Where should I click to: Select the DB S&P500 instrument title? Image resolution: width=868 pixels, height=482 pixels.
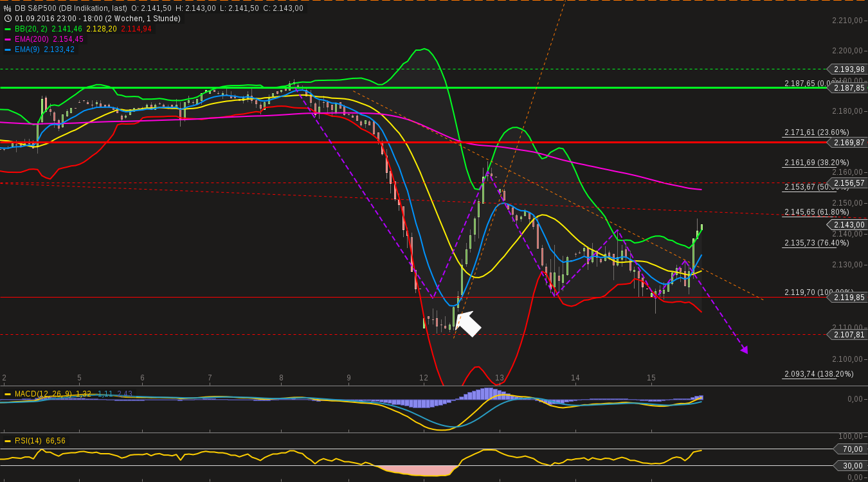pyautogui.click(x=71, y=8)
